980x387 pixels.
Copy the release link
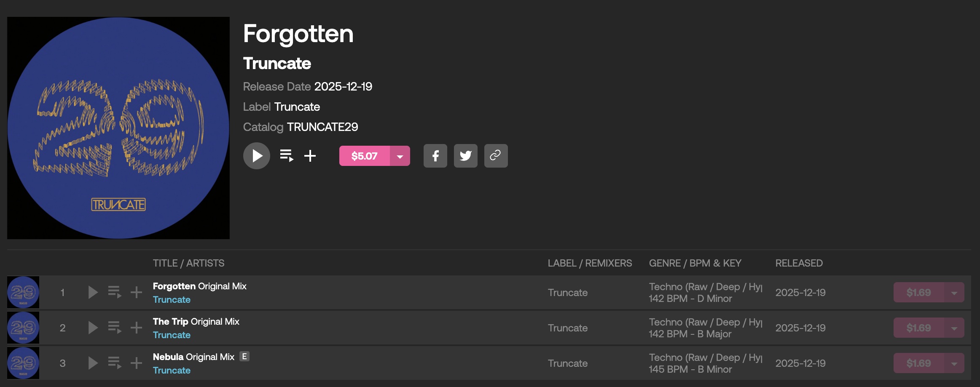click(x=496, y=156)
